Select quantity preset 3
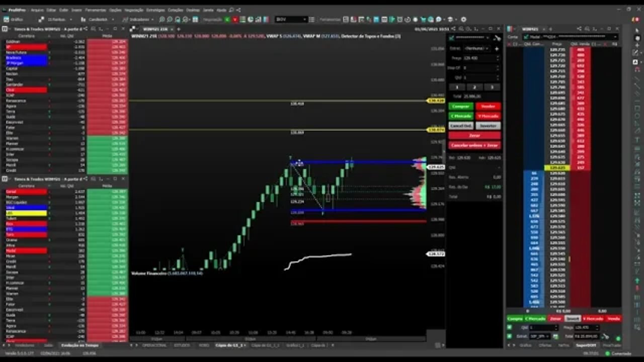 [492, 87]
